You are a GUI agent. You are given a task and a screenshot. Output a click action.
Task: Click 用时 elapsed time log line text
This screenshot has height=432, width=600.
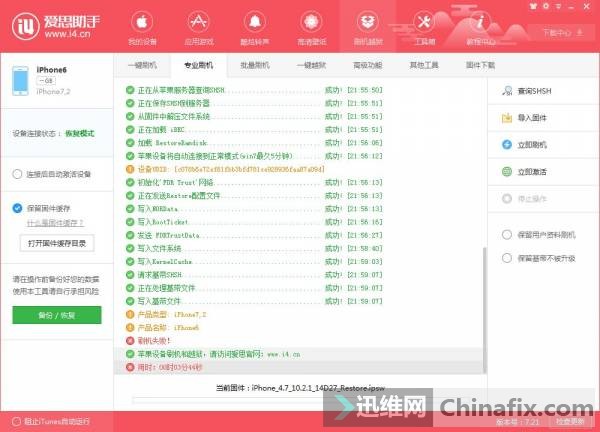(x=170, y=367)
